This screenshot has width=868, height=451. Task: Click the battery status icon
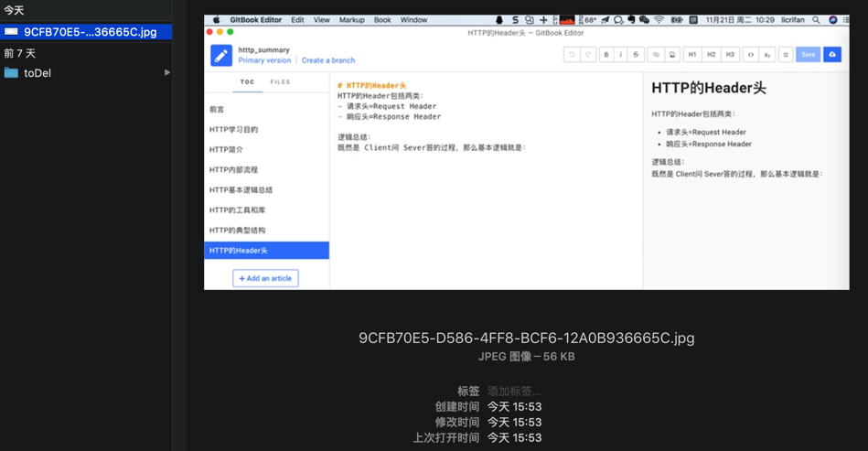pyautogui.click(x=677, y=20)
